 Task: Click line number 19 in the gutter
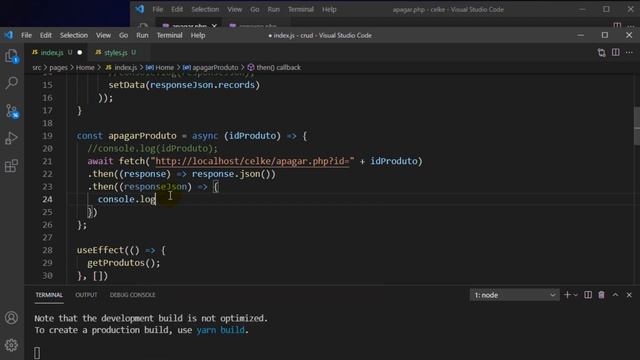coord(47,136)
